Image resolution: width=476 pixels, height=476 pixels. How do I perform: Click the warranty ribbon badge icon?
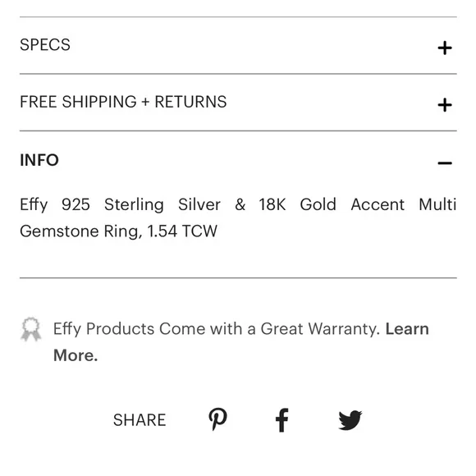pyautogui.click(x=31, y=329)
